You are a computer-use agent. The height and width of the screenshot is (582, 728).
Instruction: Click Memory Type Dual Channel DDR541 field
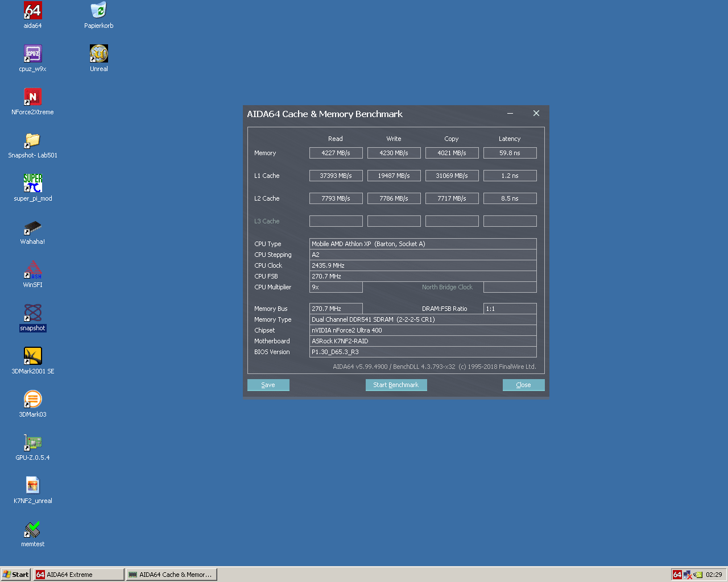pyautogui.click(x=423, y=319)
